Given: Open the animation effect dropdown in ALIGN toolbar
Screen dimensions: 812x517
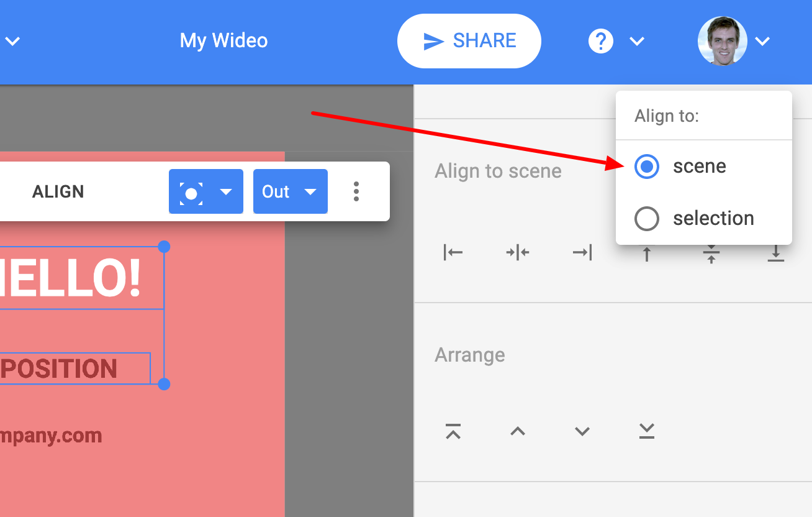Looking at the screenshot, I should (205, 191).
